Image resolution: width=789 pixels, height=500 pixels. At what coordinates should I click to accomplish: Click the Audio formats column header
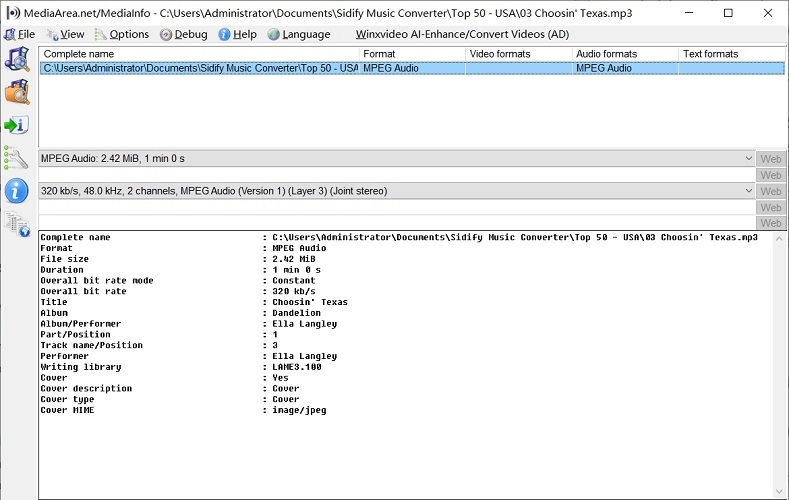[625, 54]
